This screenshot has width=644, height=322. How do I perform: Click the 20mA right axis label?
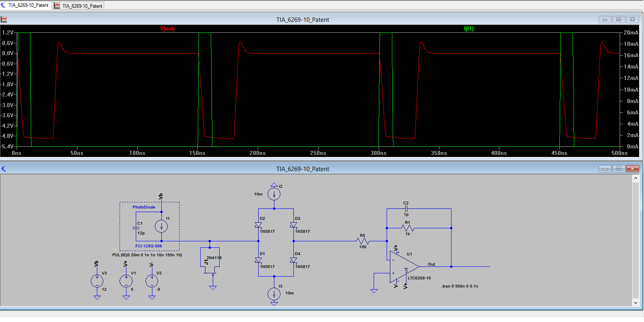coord(631,32)
